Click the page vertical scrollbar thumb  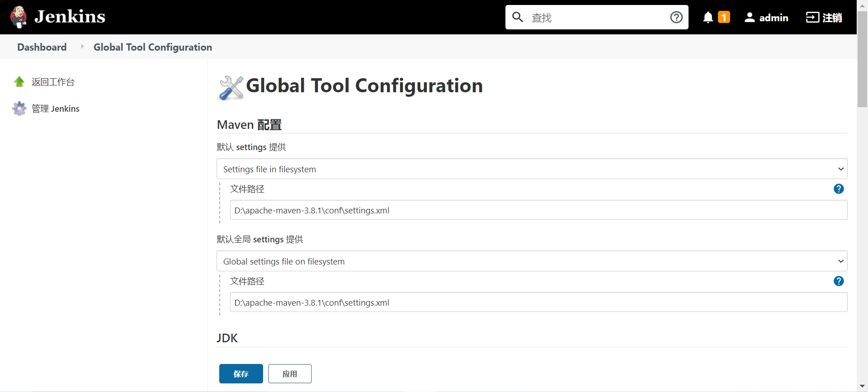862,59
